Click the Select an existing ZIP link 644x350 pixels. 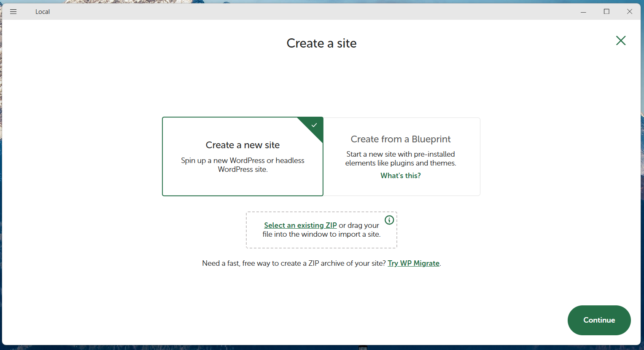coord(300,225)
